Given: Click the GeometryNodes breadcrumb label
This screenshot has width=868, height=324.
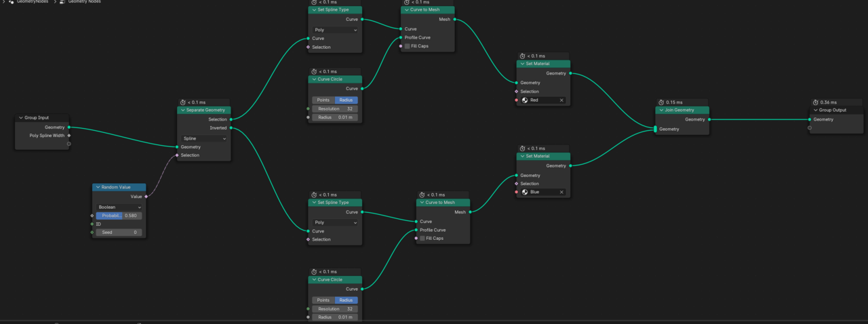Looking at the screenshot, I should 34,2.
